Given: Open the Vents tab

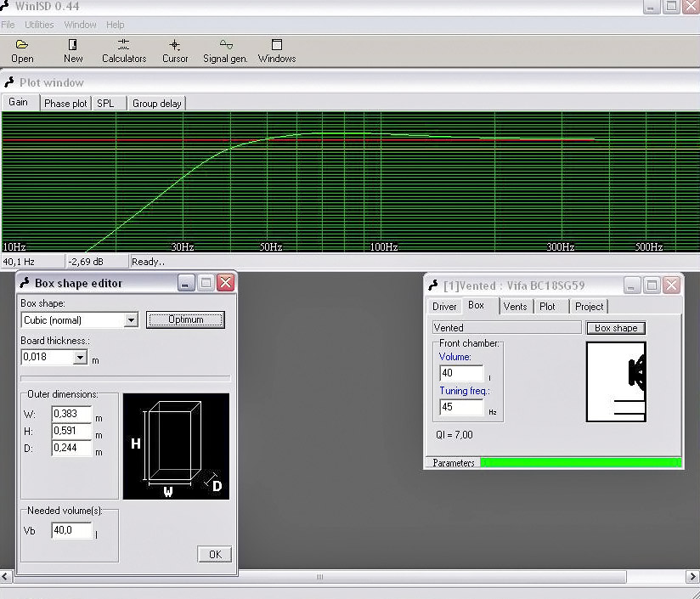Looking at the screenshot, I should [515, 307].
